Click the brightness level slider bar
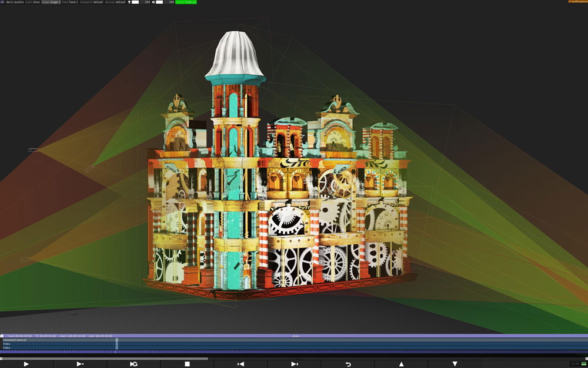 click(135, 2)
